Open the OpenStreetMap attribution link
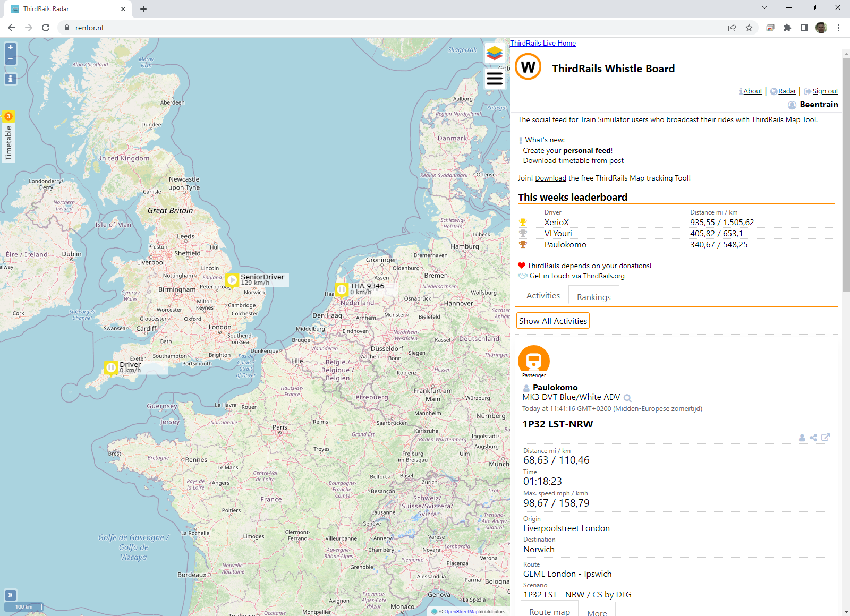This screenshot has height=616, width=850. click(461, 612)
